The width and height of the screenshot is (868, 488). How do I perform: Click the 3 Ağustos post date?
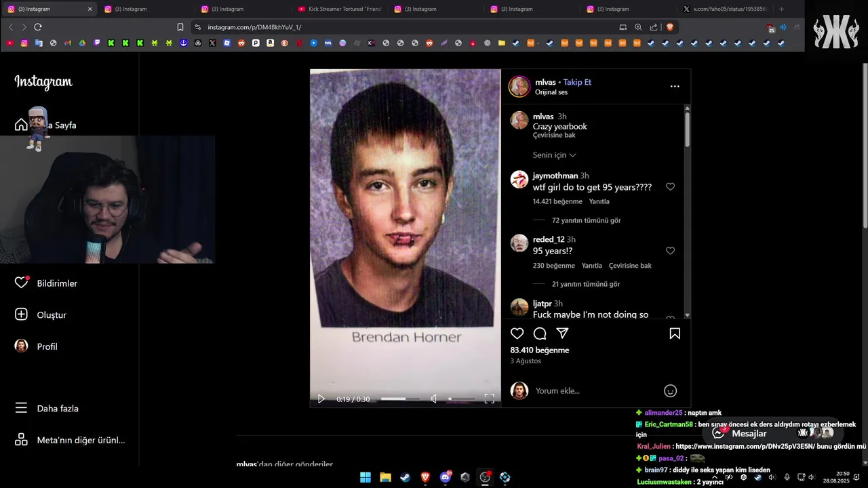(x=526, y=361)
